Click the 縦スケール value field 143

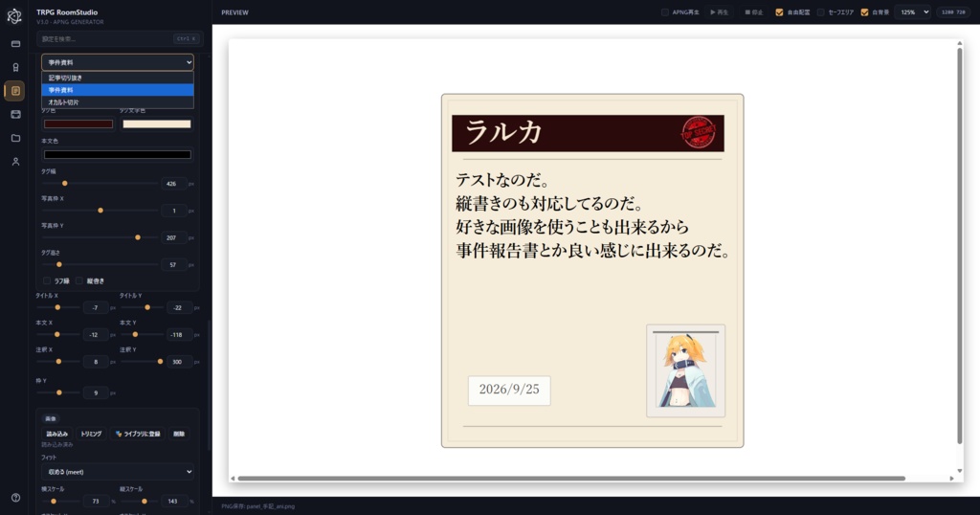coord(174,502)
